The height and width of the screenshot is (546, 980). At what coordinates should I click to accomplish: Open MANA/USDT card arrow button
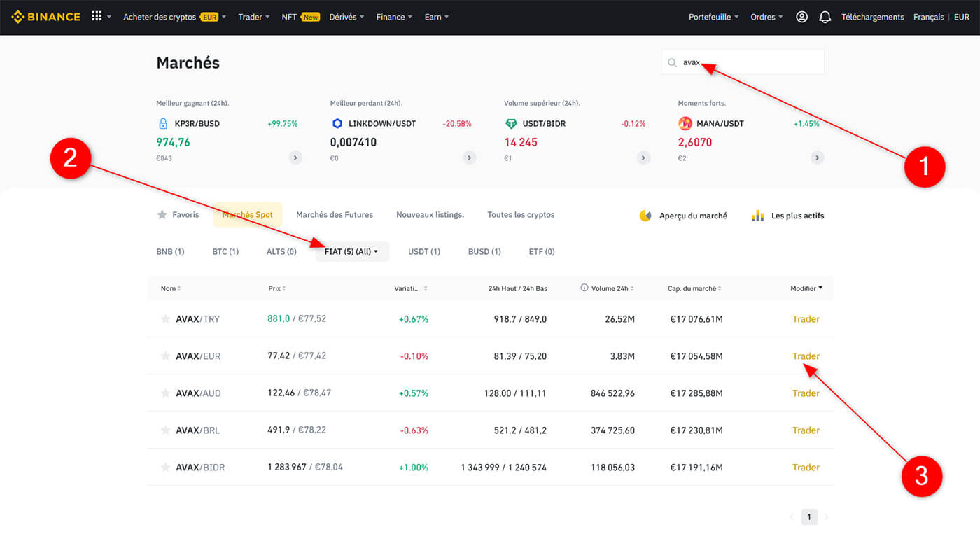tap(818, 158)
